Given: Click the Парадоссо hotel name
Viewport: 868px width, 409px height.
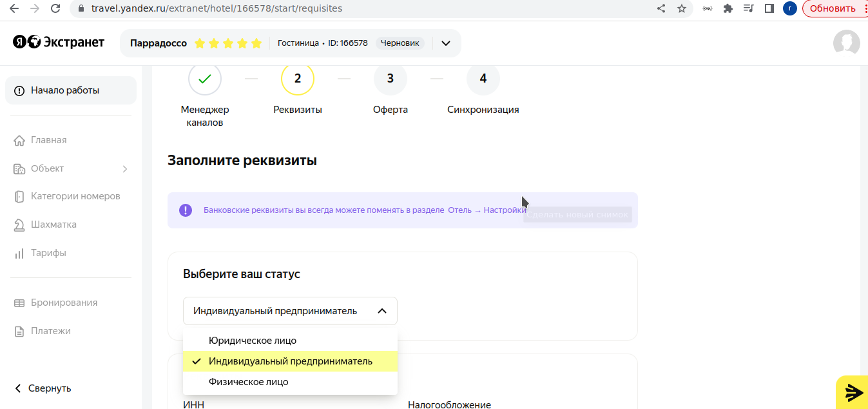Looking at the screenshot, I should click(x=159, y=43).
